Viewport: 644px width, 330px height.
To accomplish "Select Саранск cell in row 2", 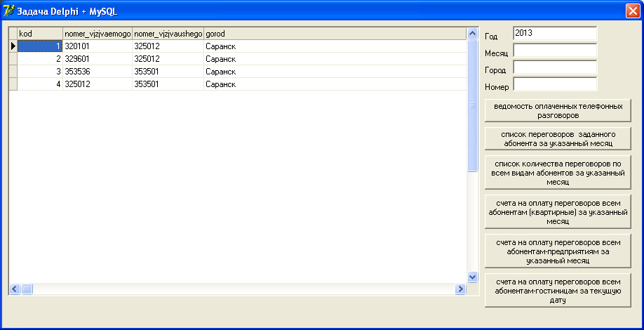I will [x=335, y=59].
